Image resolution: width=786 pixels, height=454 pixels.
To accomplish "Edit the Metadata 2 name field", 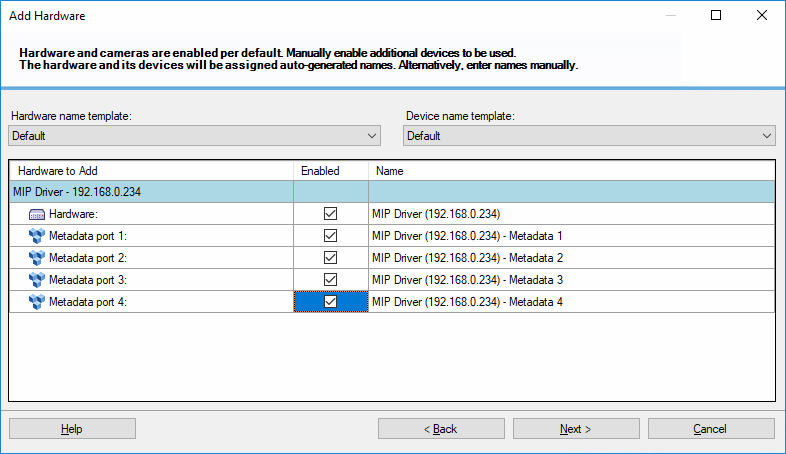I will [571, 258].
